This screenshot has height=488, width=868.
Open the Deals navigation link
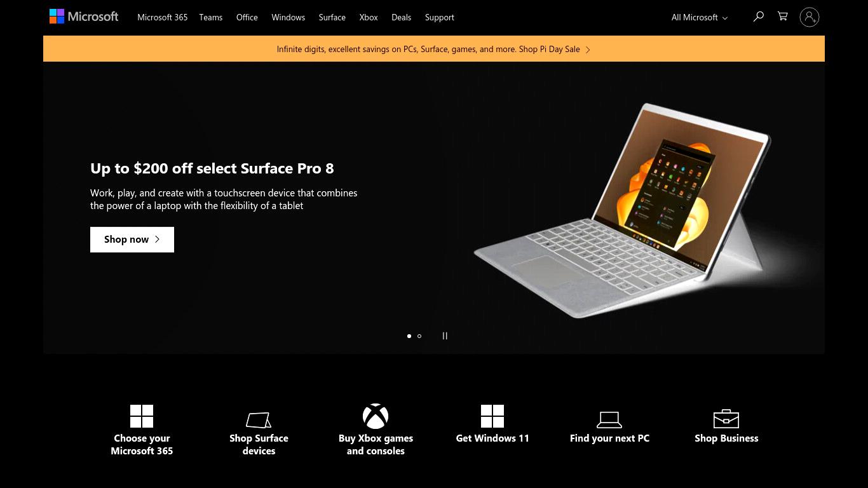[x=401, y=17]
